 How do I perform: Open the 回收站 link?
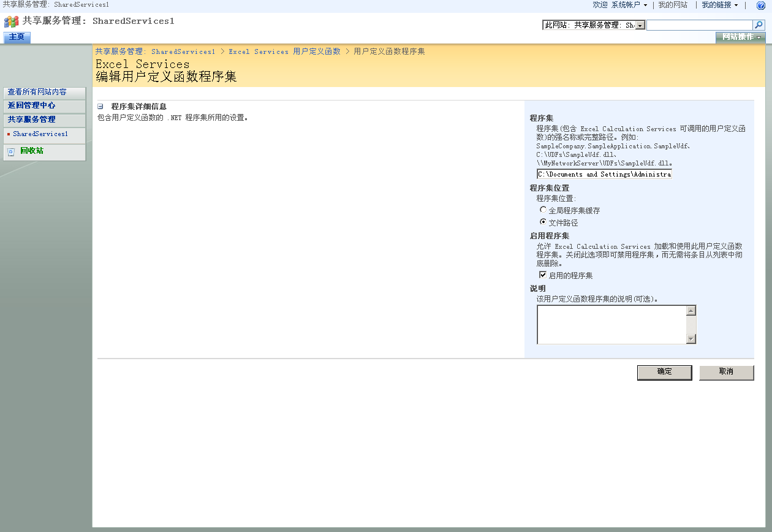[x=32, y=151]
